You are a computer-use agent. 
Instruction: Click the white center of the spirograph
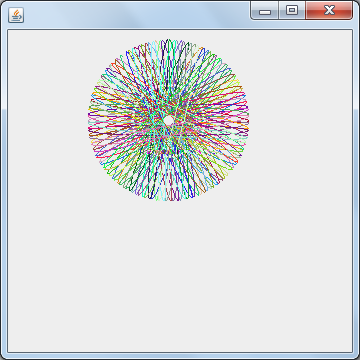(x=169, y=120)
